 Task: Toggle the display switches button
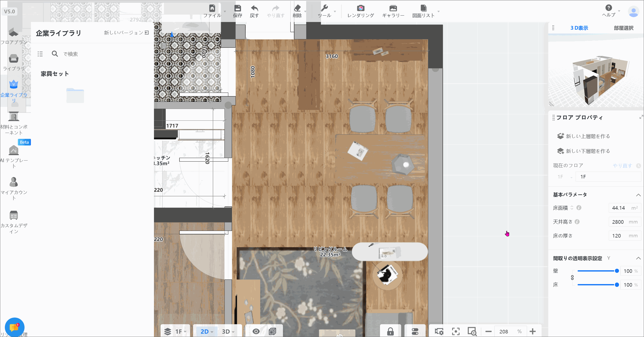[x=415, y=331]
